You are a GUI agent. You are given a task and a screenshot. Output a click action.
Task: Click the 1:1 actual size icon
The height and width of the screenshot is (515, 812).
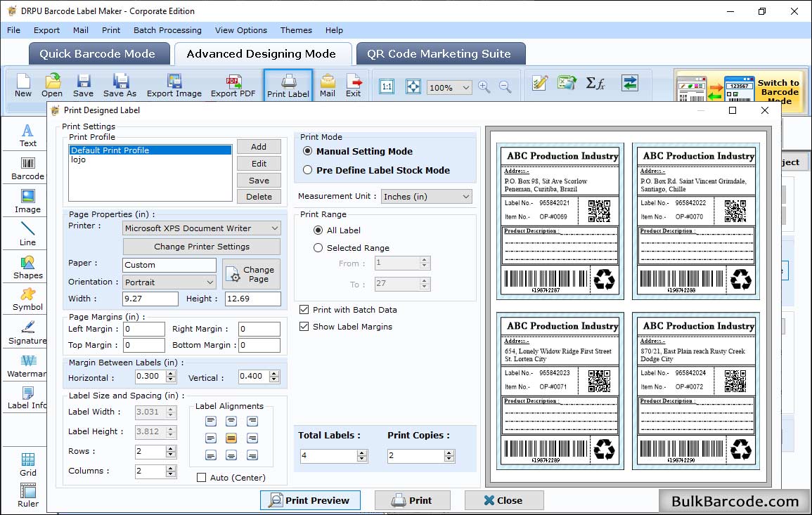[387, 86]
